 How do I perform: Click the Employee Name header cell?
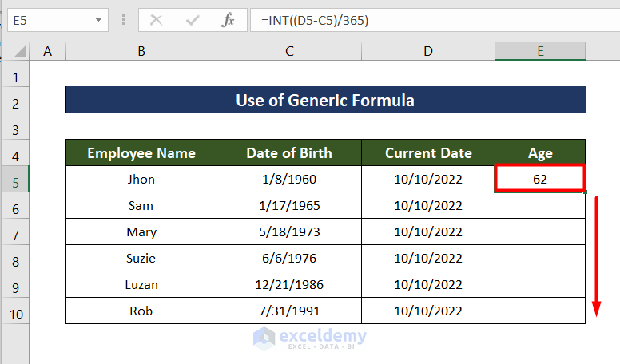point(141,153)
